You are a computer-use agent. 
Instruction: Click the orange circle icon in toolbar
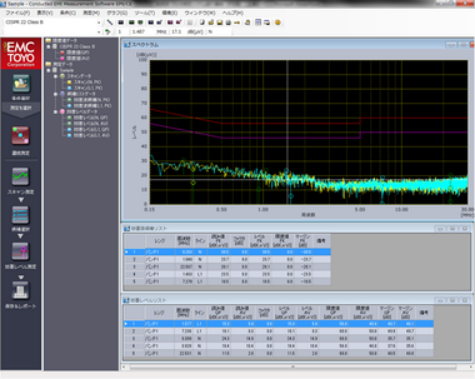click(x=277, y=22)
